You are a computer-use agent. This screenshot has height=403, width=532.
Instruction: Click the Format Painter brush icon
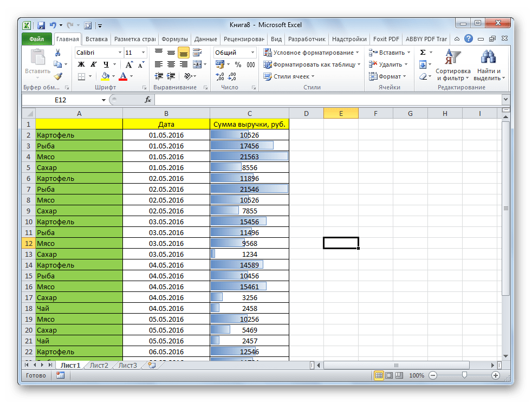58,76
